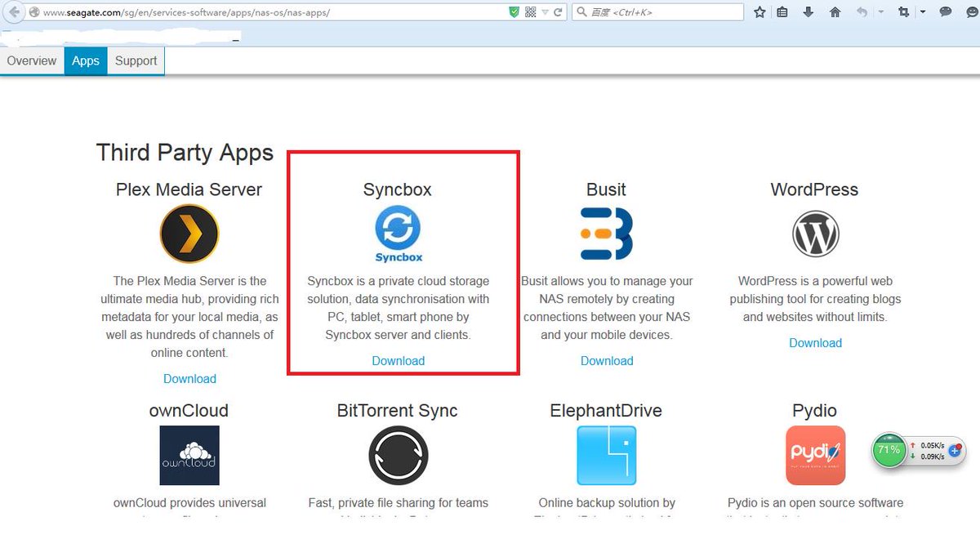Switch to the Overview tab
Viewport: 980px width, 557px height.
click(x=32, y=61)
